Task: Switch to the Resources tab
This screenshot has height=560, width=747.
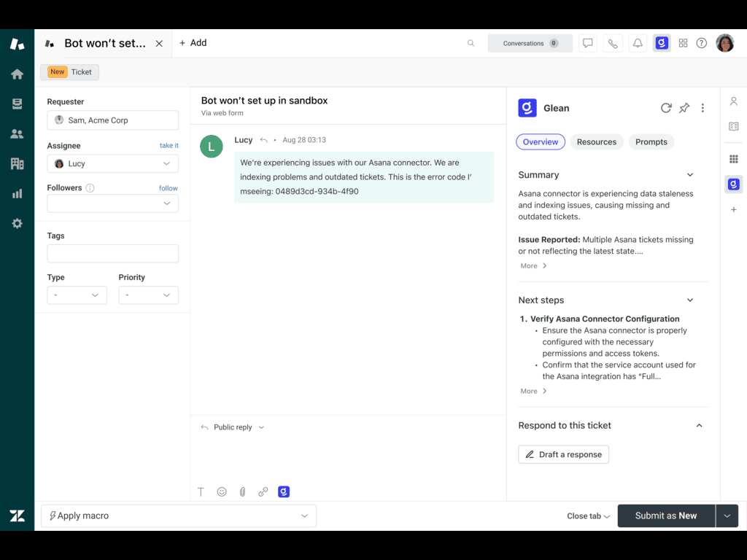Action: tap(596, 142)
